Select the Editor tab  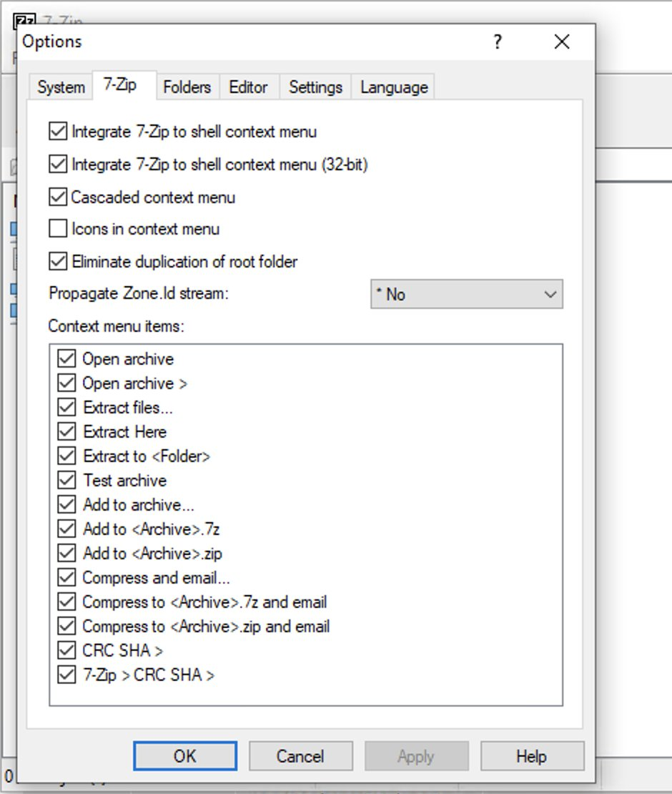(248, 87)
